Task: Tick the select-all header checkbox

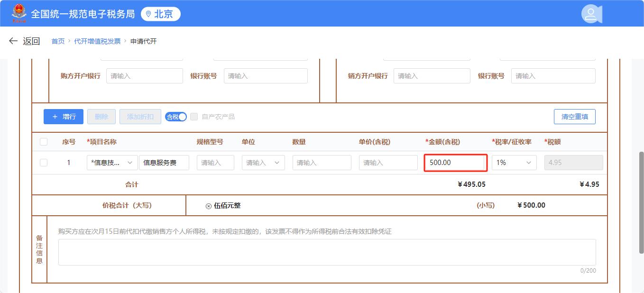Action: (x=44, y=142)
